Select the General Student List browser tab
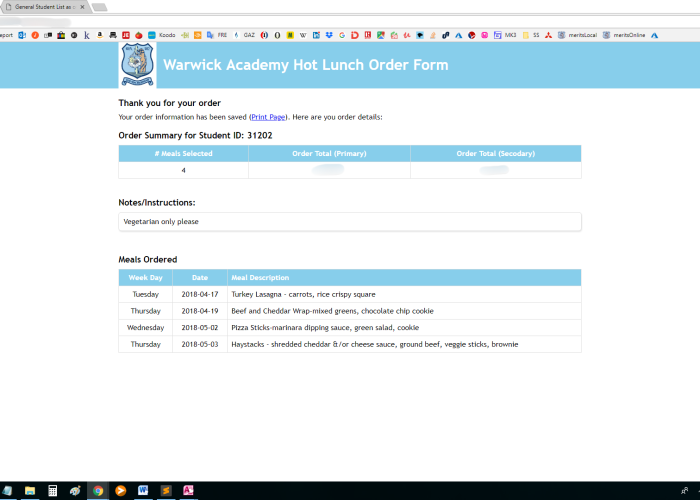Viewport: 700px width, 500px height. point(44,7)
